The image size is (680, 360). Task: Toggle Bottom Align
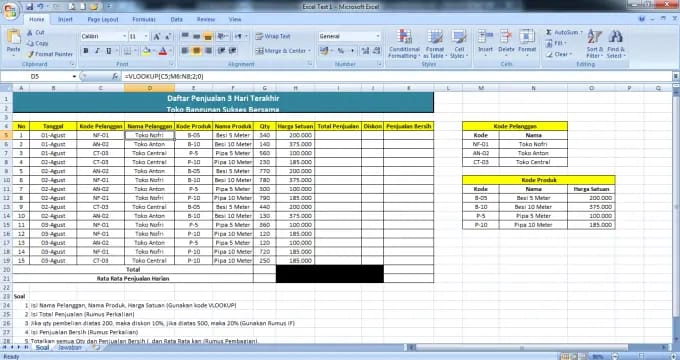click(208, 36)
